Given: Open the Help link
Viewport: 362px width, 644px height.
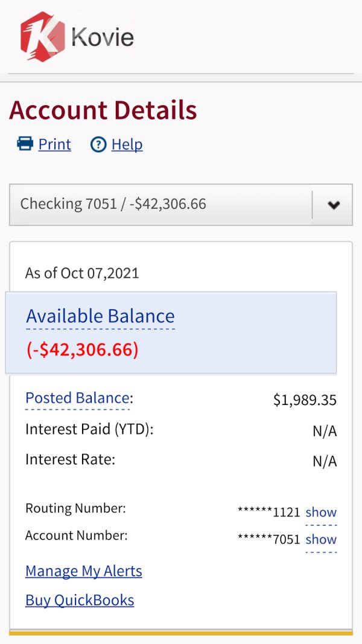Looking at the screenshot, I should (x=127, y=144).
